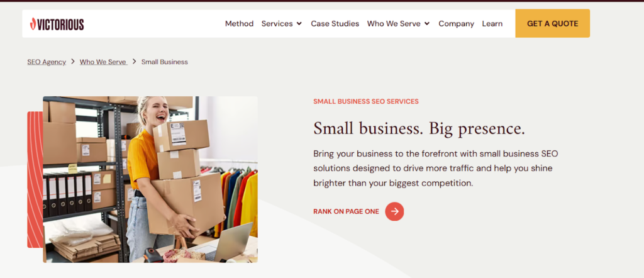The height and width of the screenshot is (278, 644).
Task: Open the Learn nav item
Action: 492,24
